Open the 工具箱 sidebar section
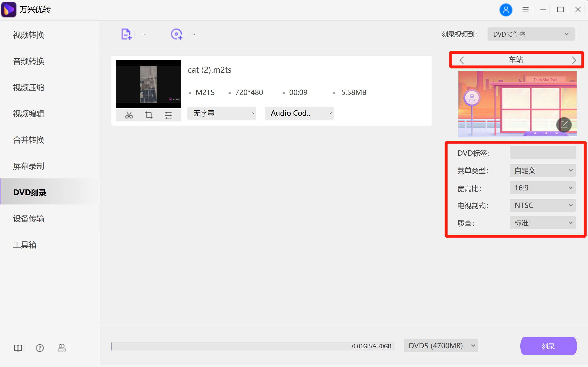 25,245
